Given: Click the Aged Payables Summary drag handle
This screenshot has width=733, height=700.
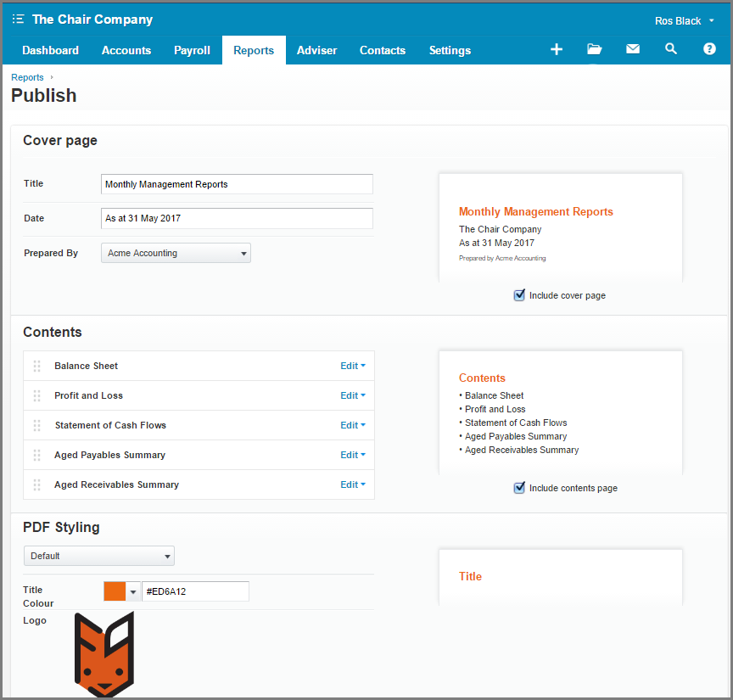Looking at the screenshot, I should (37, 455).
